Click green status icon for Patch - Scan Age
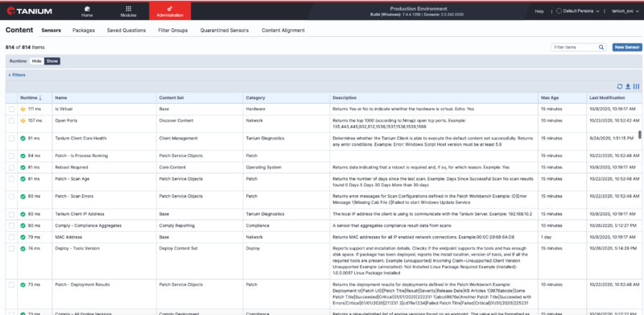The height and width of the screenshot is (315, 644). (x=23, y=179)
